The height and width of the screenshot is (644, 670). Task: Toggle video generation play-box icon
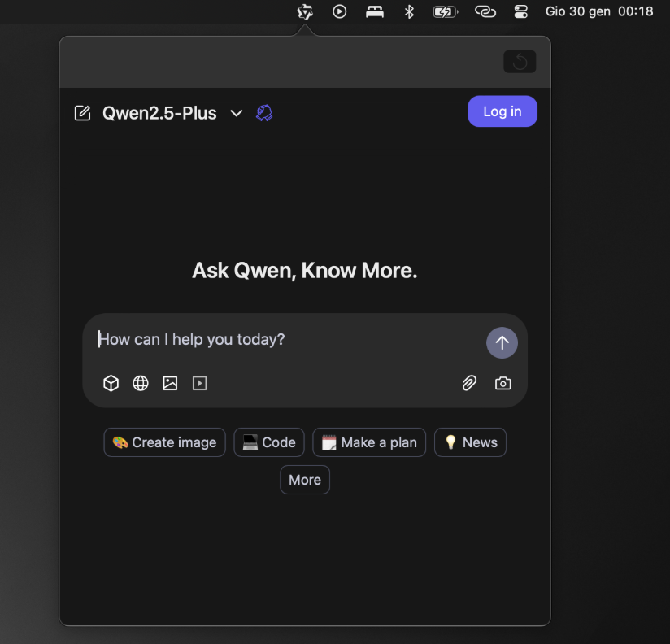tap(199, 383)
